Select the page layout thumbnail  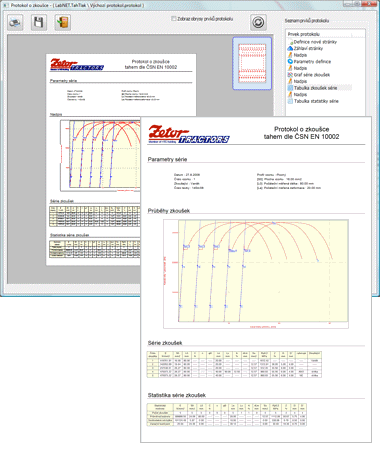[252, 63]
